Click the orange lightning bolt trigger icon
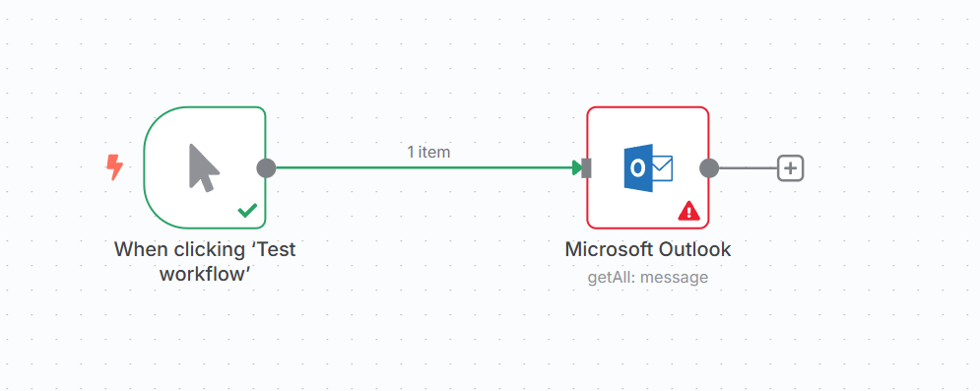Image resolution: width=980 pixels, height=391 pixels. pos(113,167)
